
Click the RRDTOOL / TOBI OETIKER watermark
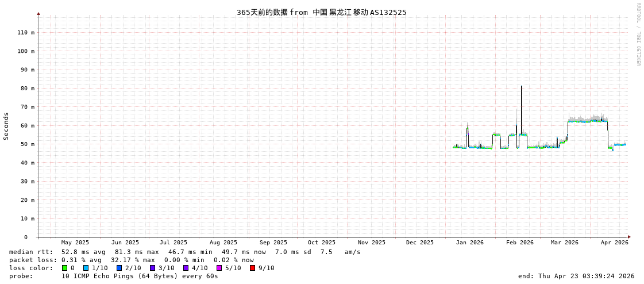(638, 34)
